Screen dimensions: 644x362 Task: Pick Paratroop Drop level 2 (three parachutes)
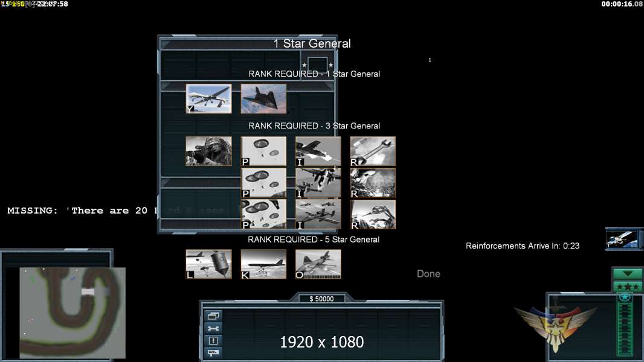pyautogui.click(x=263, y=183)
